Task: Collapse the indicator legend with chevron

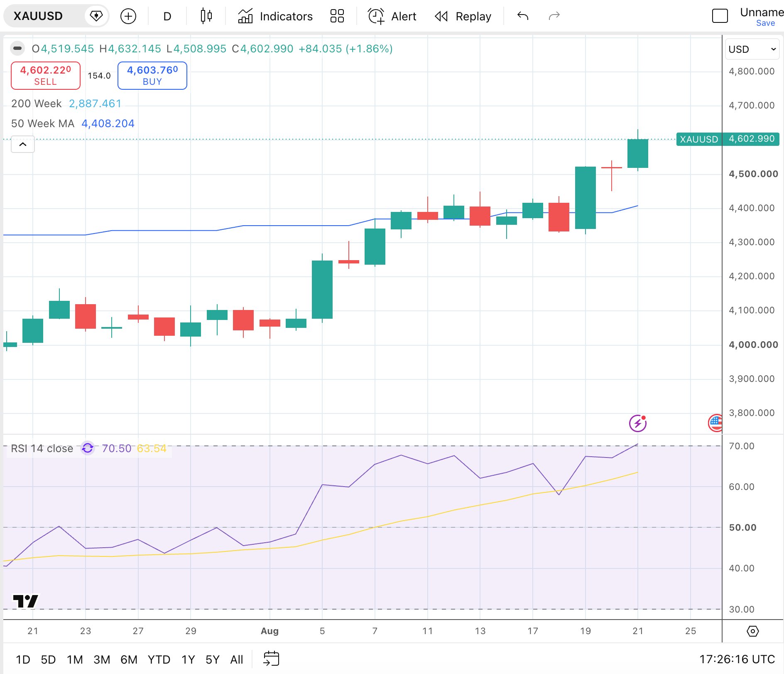Action: point(23,144)
